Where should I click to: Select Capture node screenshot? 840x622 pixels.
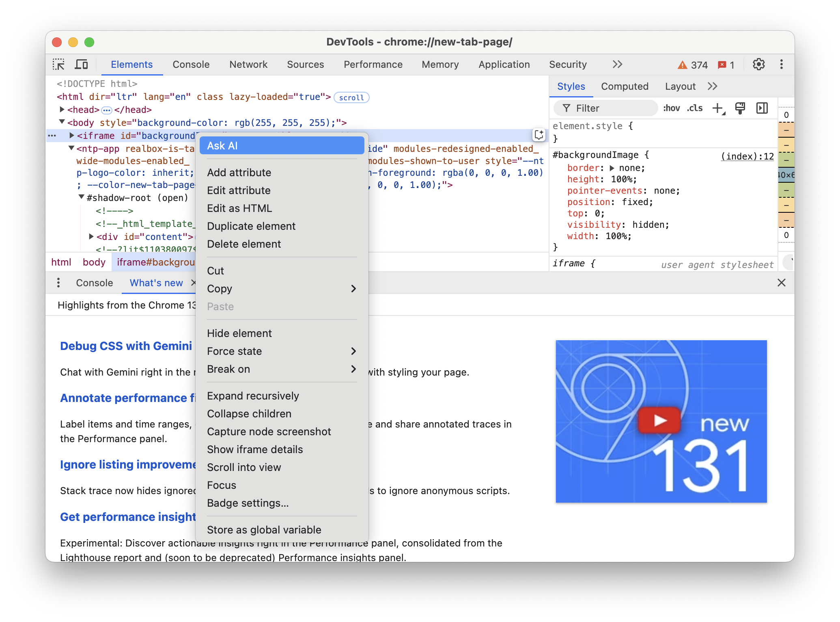(x=282, y=432)
